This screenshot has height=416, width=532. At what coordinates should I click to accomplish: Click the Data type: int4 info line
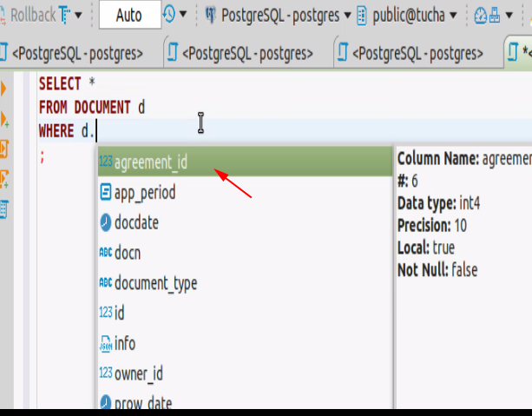[438, 203]
